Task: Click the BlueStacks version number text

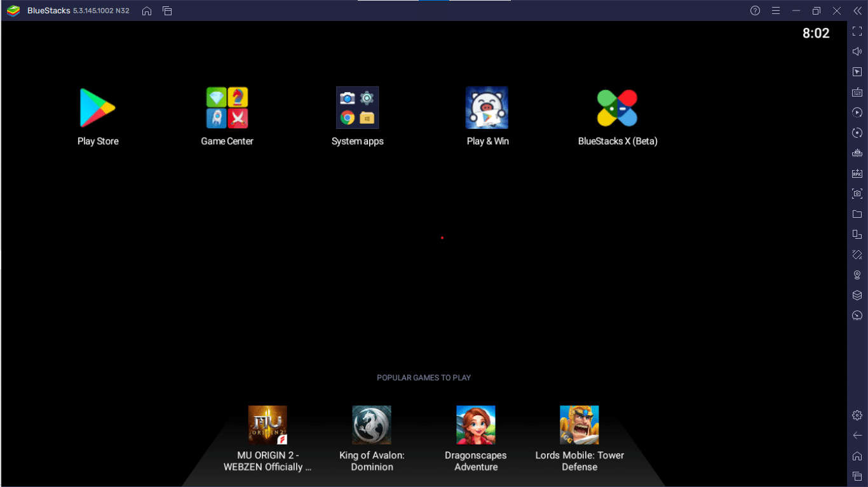Action: (x=101, y=11)
